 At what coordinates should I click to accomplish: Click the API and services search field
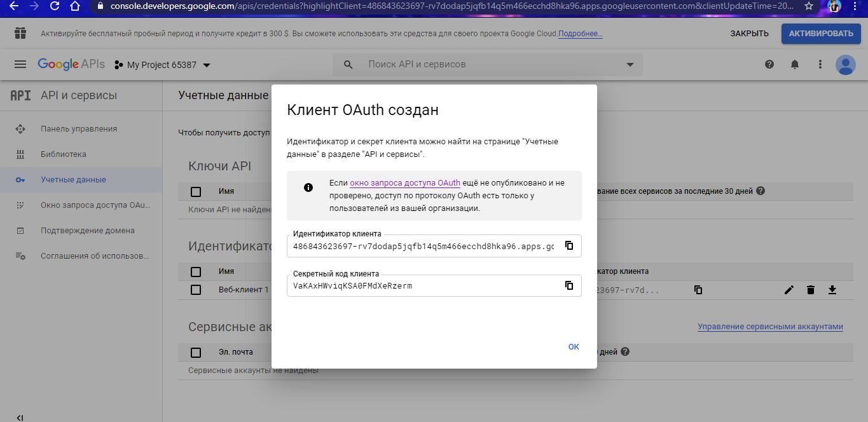(488, 64)
